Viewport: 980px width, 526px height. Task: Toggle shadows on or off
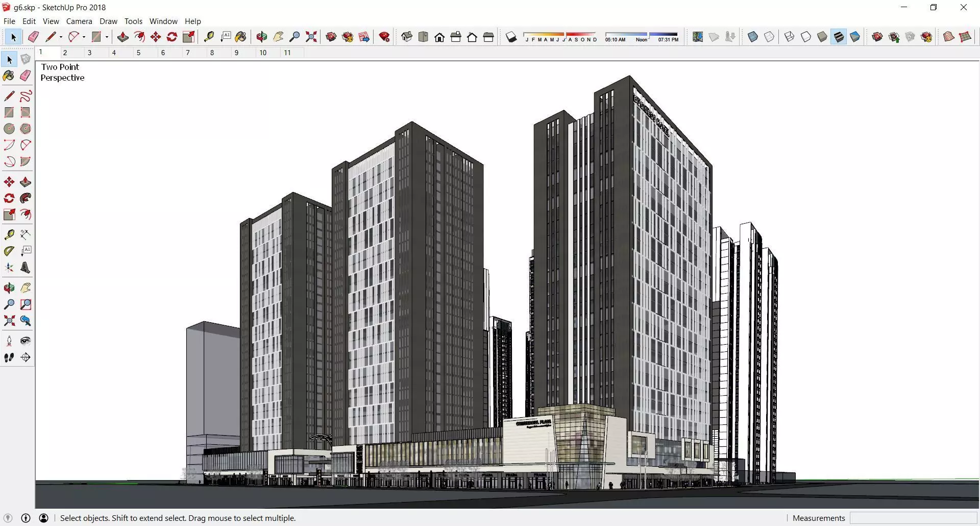coord(511,37)
